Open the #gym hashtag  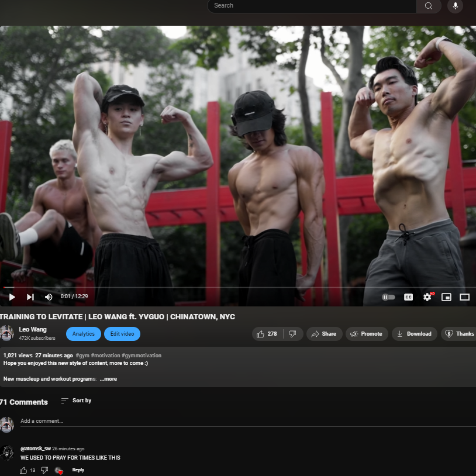[x=82, y=356]
